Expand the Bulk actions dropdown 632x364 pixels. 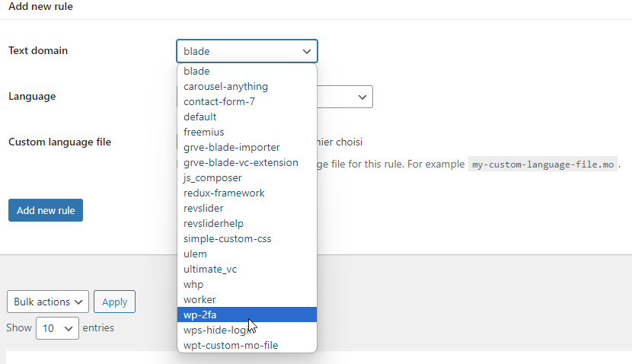click(48, 302)
